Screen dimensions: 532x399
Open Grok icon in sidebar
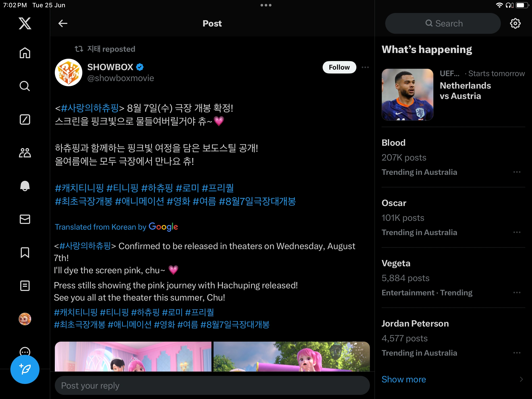point(25,119)
